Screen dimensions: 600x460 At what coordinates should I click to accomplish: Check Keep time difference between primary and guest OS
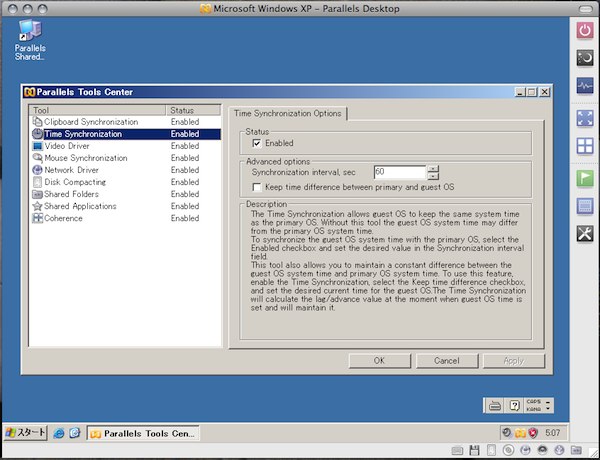click(257, 187)
